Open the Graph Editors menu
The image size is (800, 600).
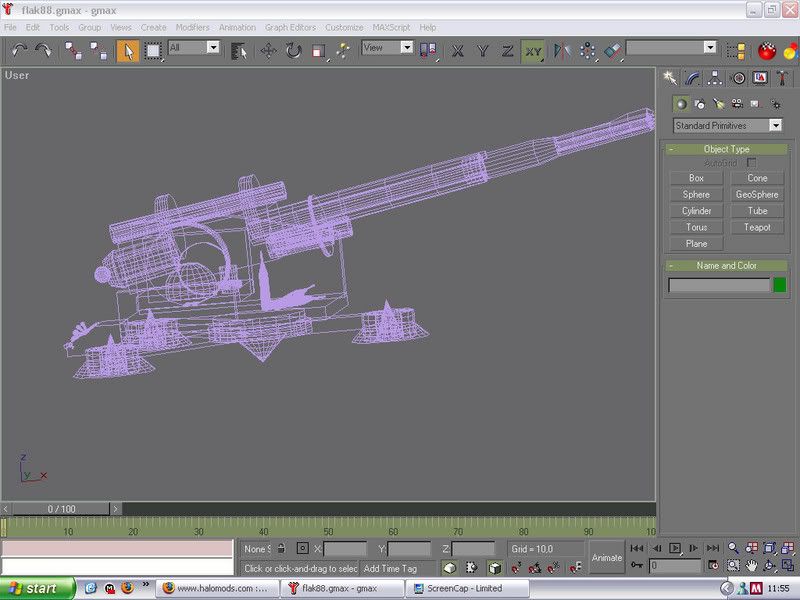point(290,28)
